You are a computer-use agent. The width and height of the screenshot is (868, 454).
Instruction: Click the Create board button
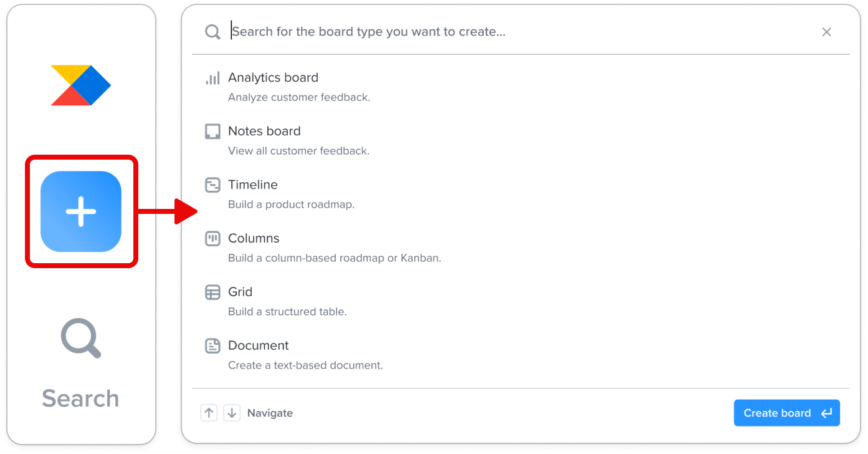pyautogui.click(x=787, y=413)
